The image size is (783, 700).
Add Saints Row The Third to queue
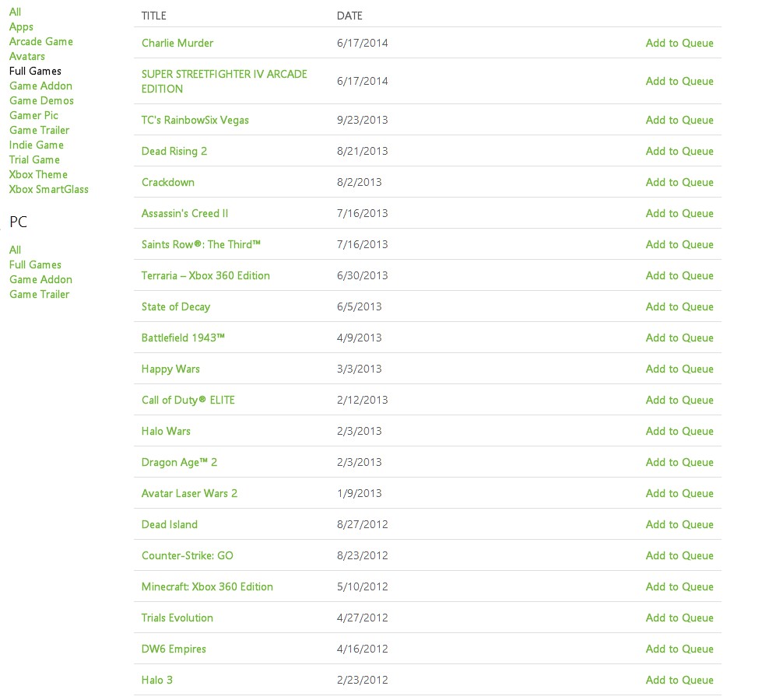coord(679,244)
